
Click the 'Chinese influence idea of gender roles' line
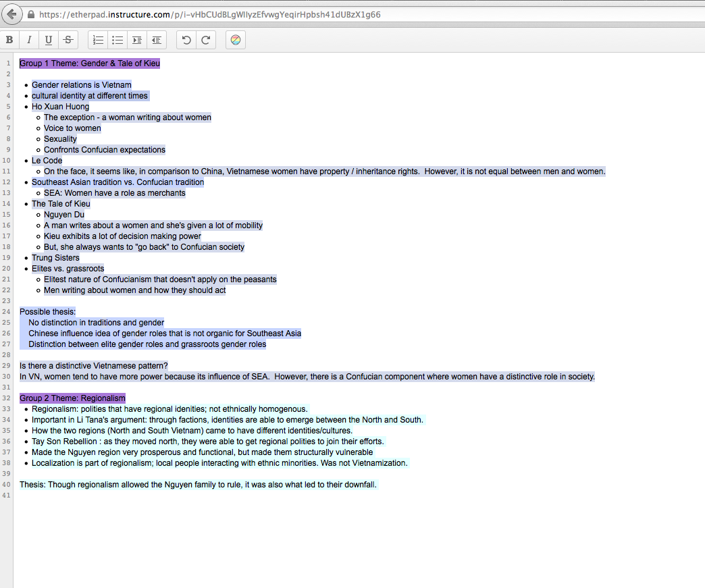pos(165,333)
